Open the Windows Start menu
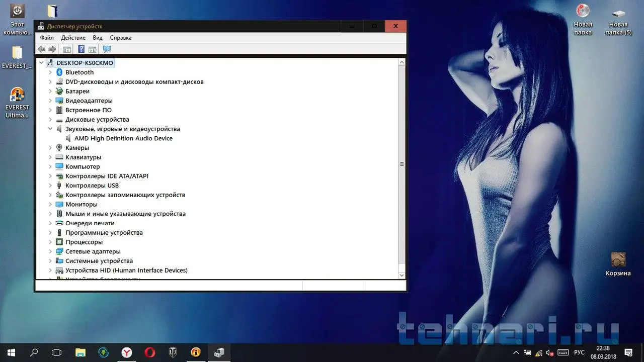The height and width of the screenshot is (362, 644). [11, 352]
